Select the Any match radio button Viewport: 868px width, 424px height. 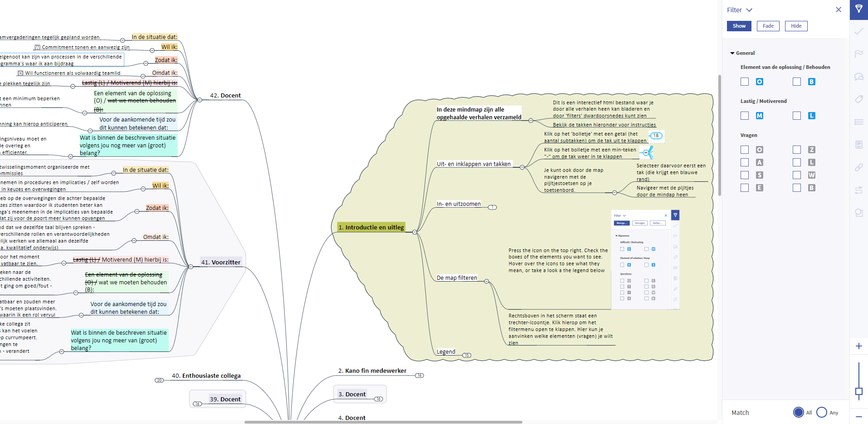click(821, 412)
